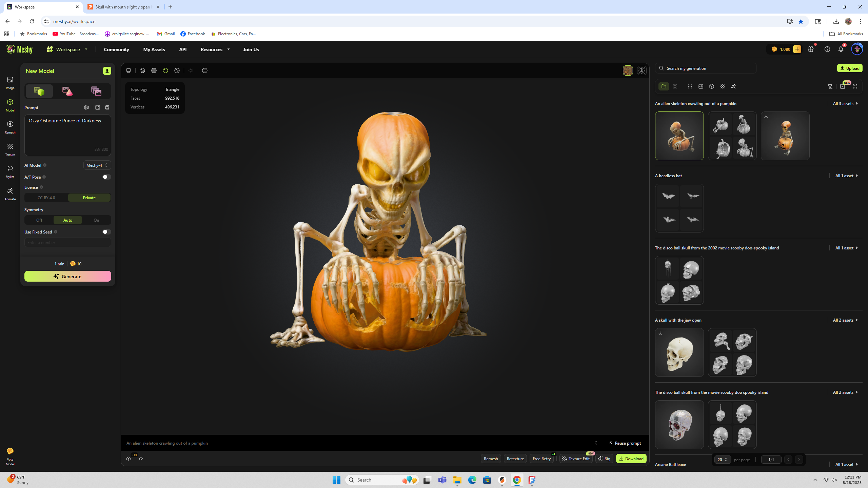868x488 pixels.
Task: Select Private license option
Action: (x=89, y=198)
